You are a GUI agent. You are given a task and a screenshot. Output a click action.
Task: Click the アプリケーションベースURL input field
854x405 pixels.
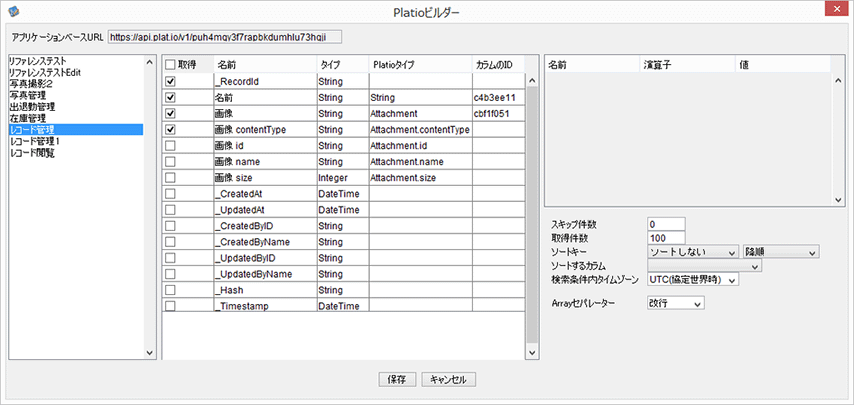(225, 36)
